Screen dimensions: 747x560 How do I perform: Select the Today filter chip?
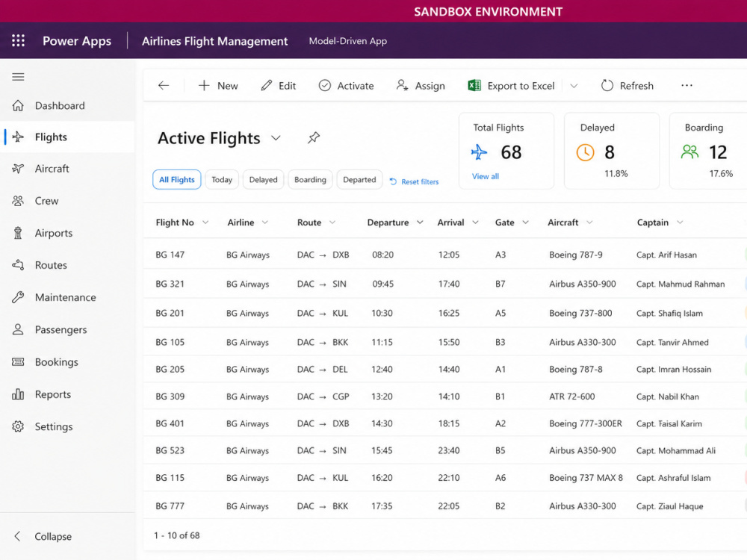[222, 179]
